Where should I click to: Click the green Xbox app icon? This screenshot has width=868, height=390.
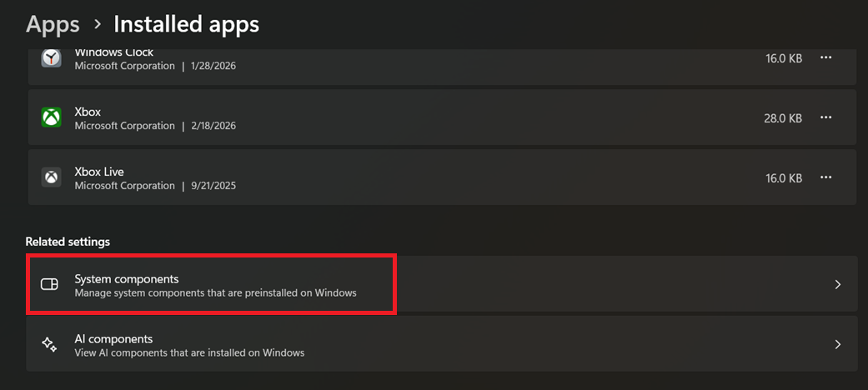coord(52,117)
